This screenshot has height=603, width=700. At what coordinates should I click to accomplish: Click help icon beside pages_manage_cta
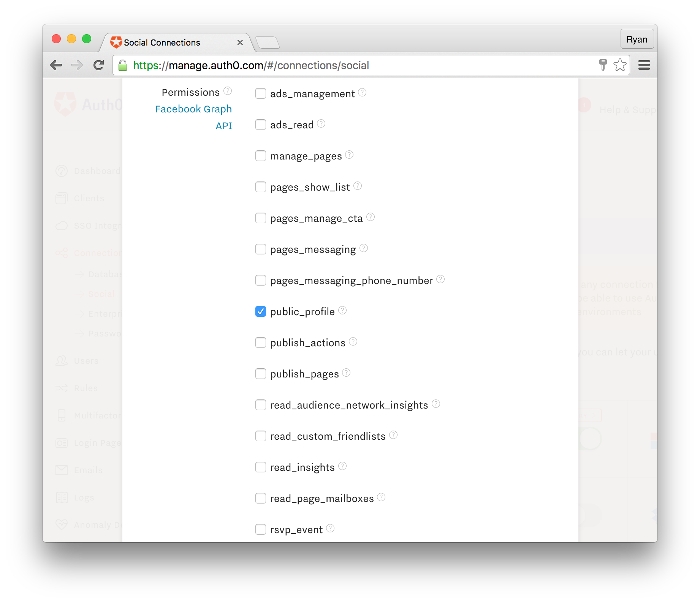pos(371,217)
